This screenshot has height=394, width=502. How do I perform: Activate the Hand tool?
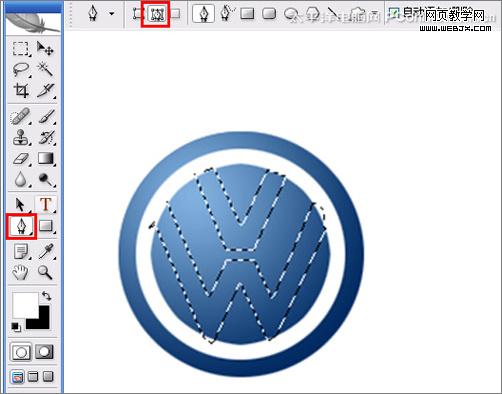pos(21,272)
